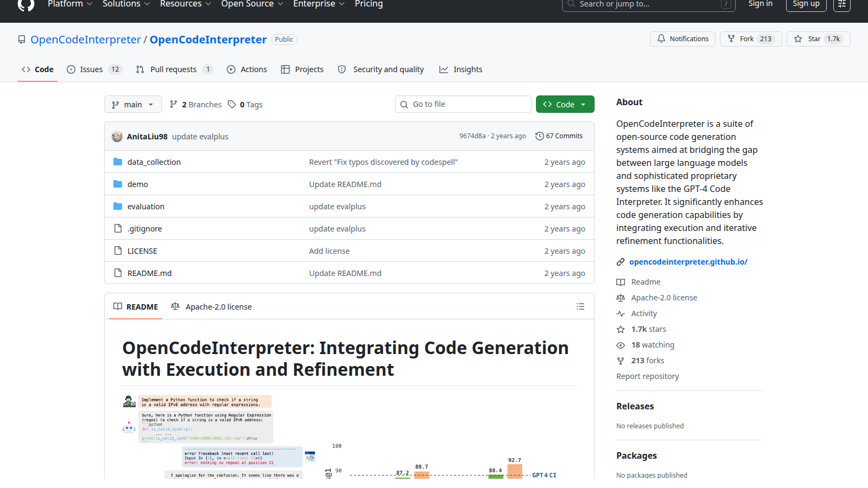Click the LICENSE file icon

pyautogui.click(x=118, y=251)
